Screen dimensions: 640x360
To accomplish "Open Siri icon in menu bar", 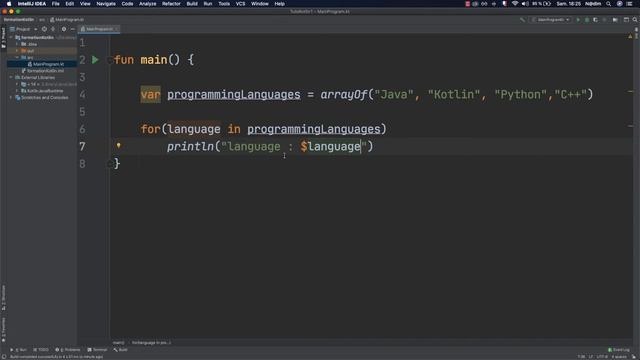I will [x=620, y=4].
